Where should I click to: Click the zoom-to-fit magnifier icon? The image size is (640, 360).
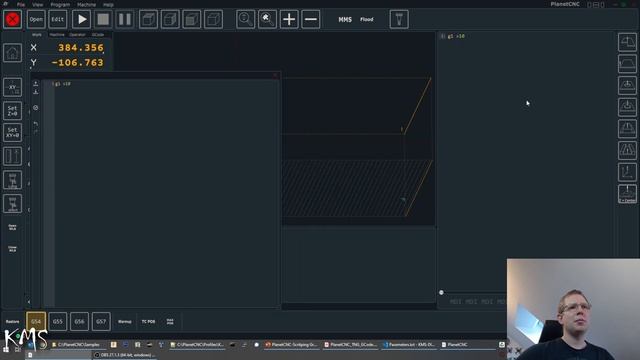tap(245, 19)
